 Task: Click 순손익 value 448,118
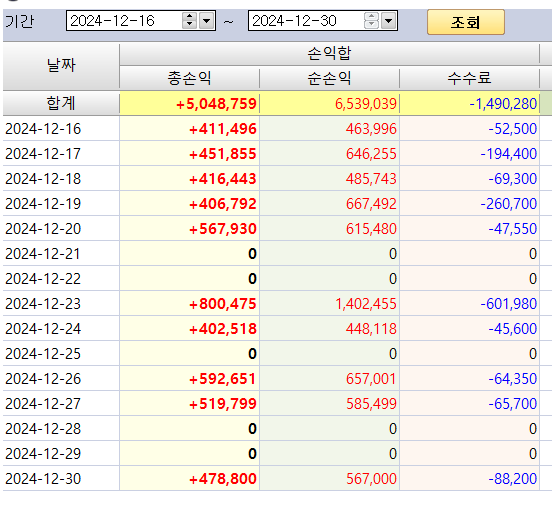tap(371, 329)
